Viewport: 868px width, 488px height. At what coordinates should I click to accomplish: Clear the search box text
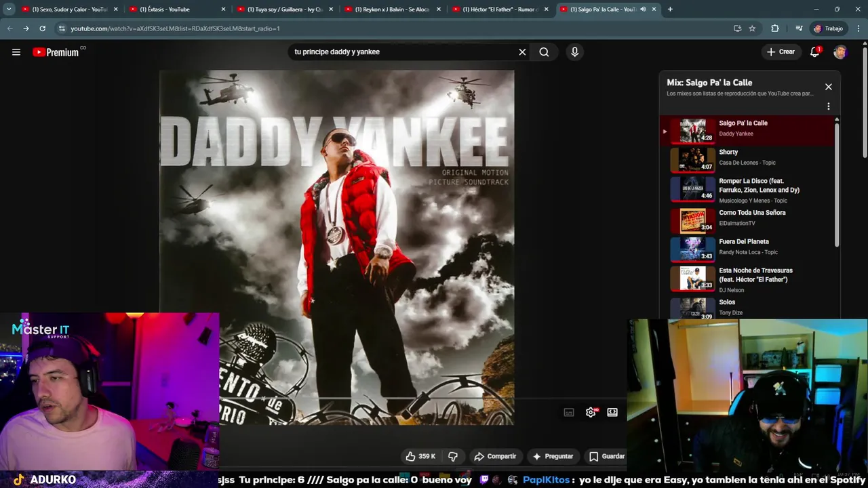pos(522,52)
